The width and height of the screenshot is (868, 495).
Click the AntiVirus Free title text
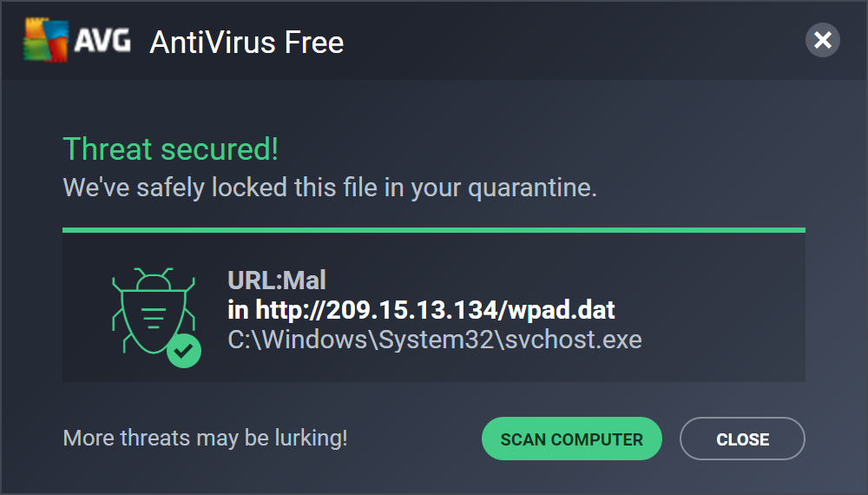(247, 42)
